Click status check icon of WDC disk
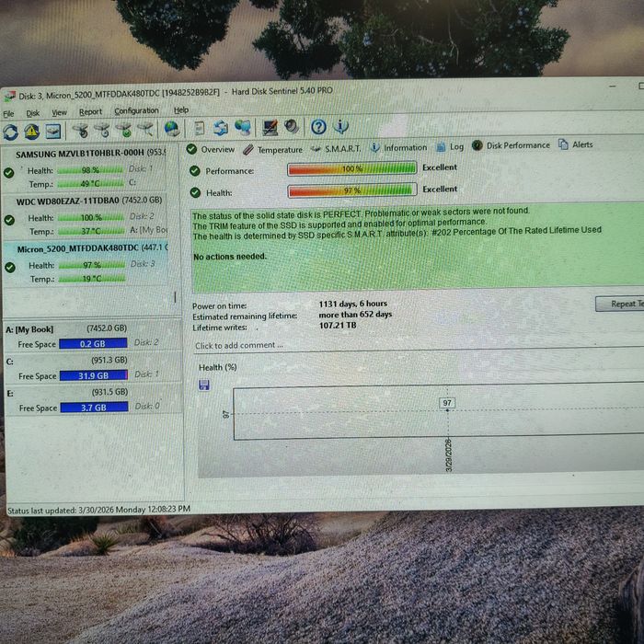This screenshot has width=644, height=644. (x=9, y=220)
